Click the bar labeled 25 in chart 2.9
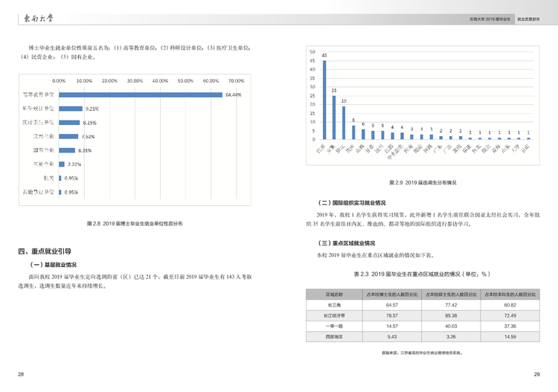The image size is (558, 392). pyautogui.click(x=334, y=118)
